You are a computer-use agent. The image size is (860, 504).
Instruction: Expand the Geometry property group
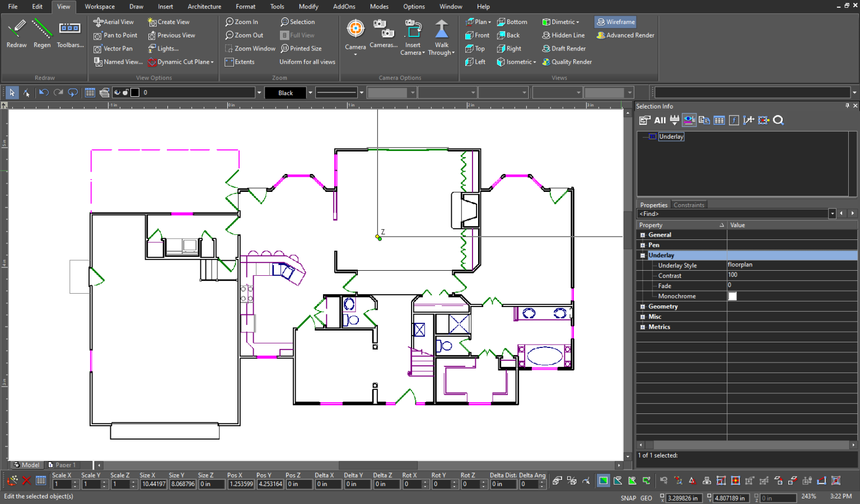click(x=642, y=306)
